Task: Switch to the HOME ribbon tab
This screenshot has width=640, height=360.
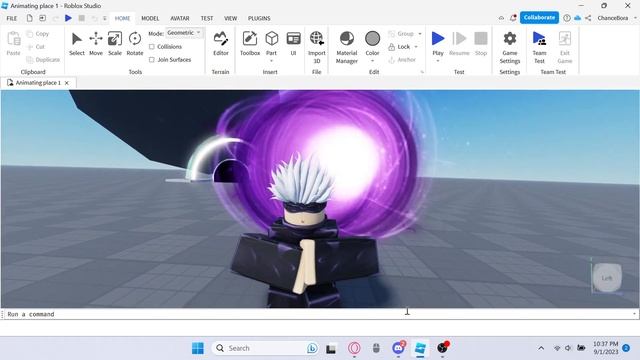Action: pos(122,18)
